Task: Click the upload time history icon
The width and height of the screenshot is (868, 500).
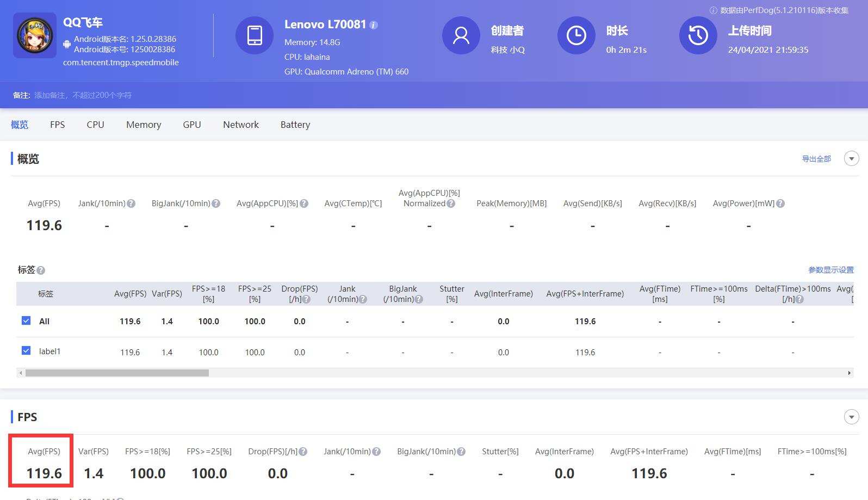Action: coord(698,35)
